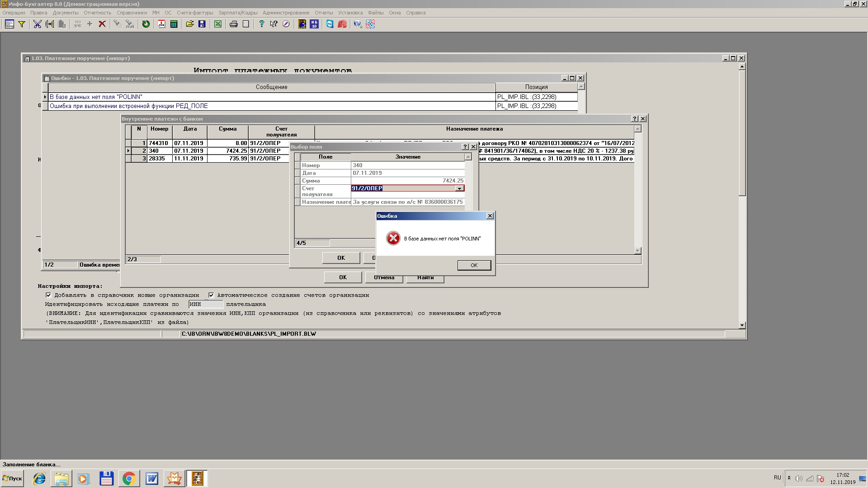
Task: Click the system tray volume icon
Action: (x=799, y=479)
